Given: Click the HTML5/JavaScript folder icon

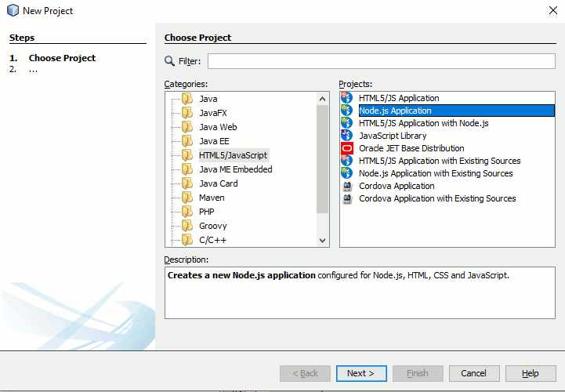Looking at the screenshot, I should [187, 155].
